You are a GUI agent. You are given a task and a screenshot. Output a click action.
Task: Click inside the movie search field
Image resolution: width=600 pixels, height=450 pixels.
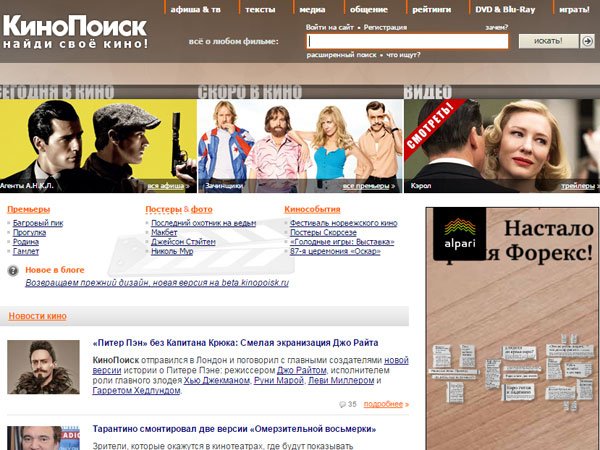pyautogui.click(x=407, y=41)
